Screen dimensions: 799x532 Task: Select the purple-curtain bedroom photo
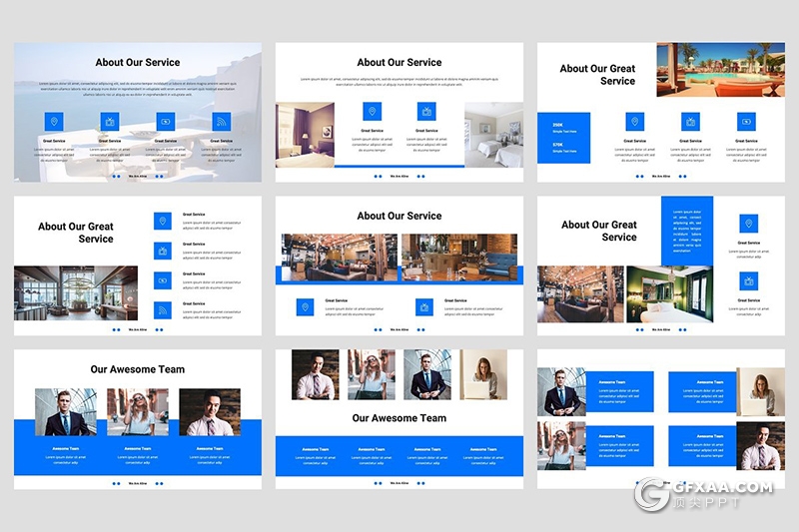[x=305, y=135]
